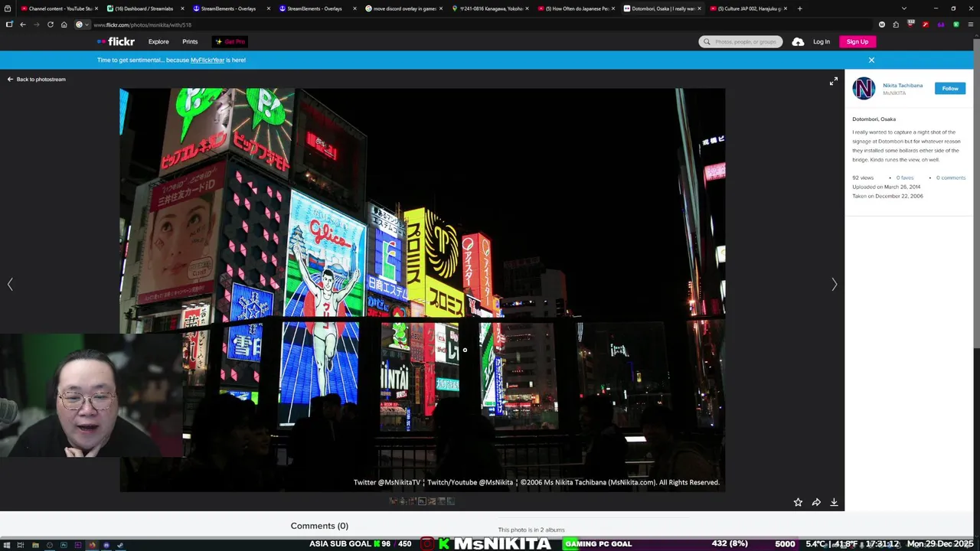Click browser back arrow
The image size is (980, 551).
tap(23, 24)
